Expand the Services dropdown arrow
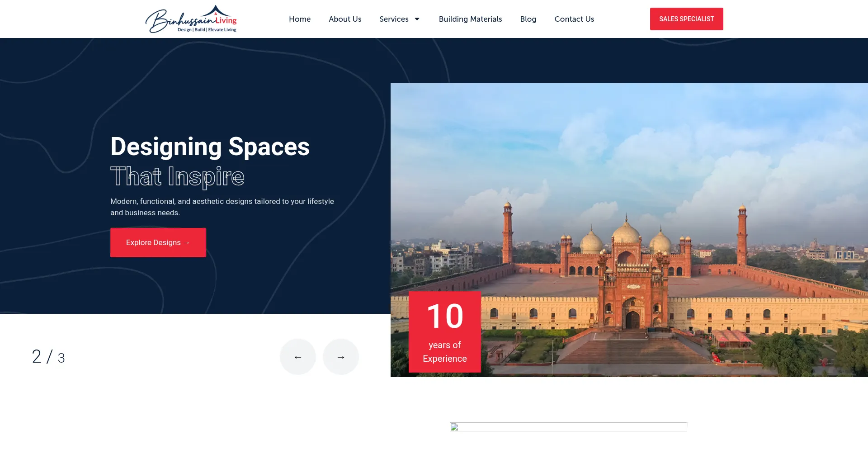Viewport: 868px width, 449px height. tap(417, 19)
